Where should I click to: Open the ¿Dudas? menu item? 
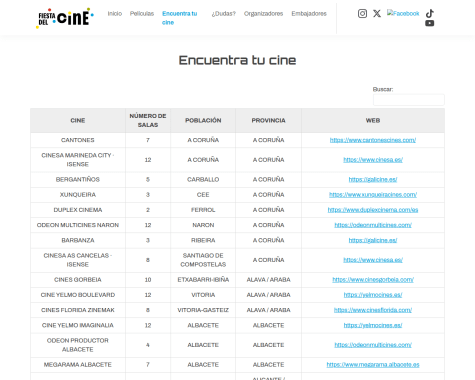223,14
